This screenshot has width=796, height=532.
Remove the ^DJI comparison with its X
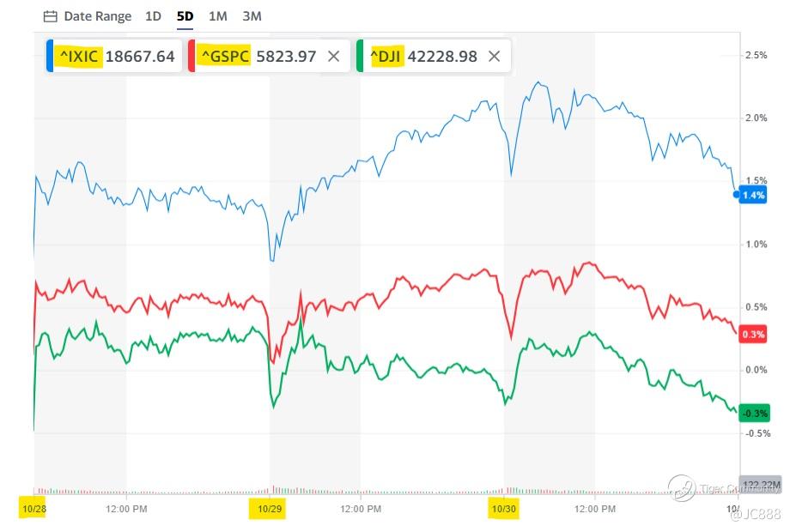(494, 57)
